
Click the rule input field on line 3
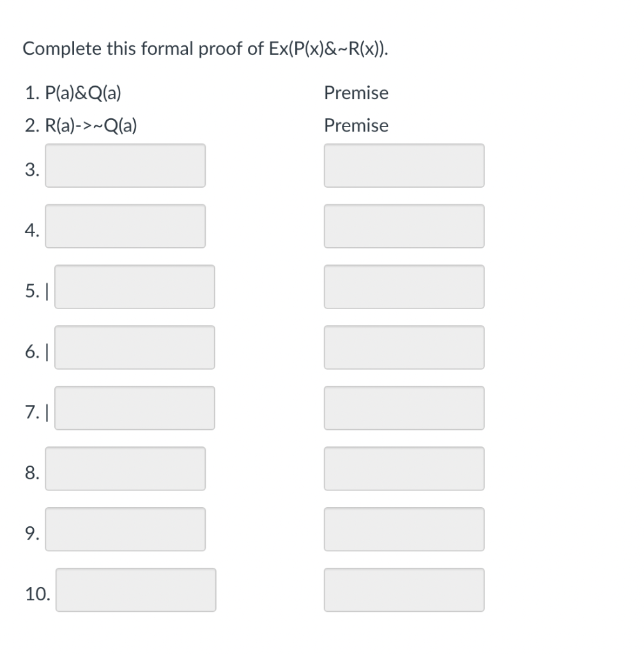coord(404,166)
